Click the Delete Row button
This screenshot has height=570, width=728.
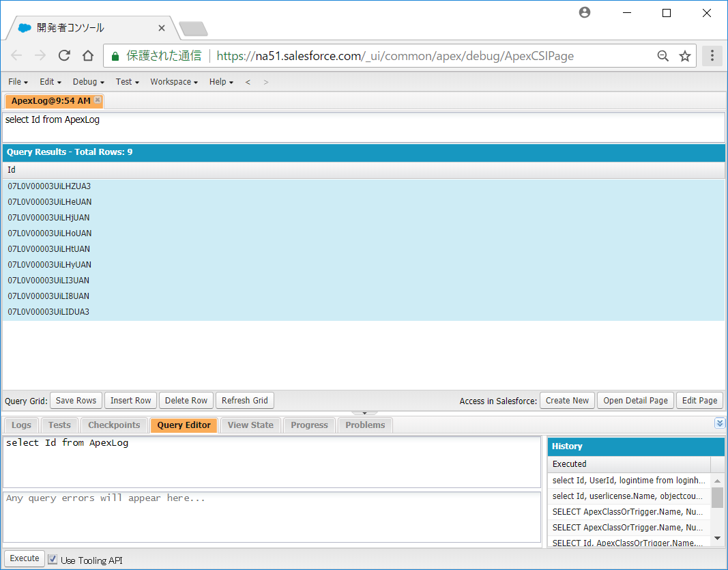[186, 401]
